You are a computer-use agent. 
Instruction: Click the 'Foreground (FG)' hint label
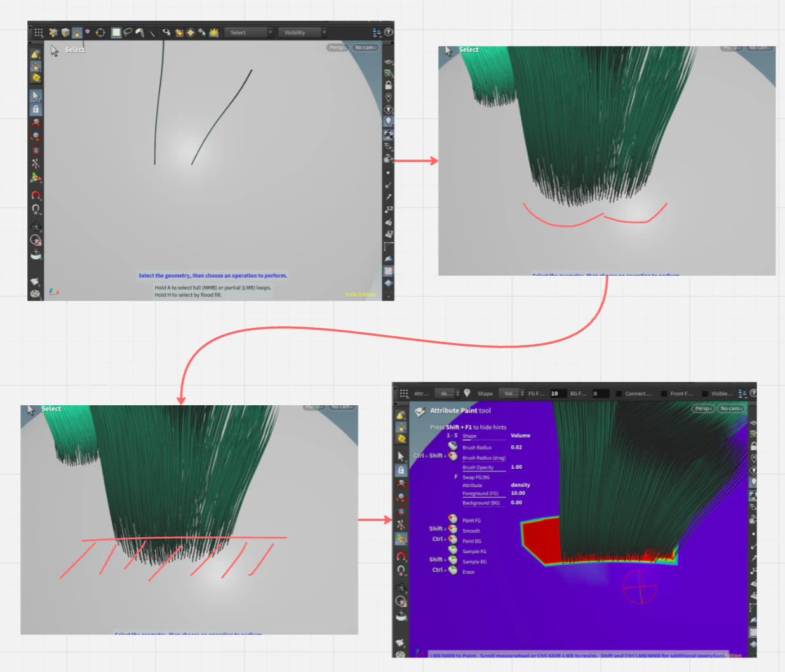click(x=481, y=494)
